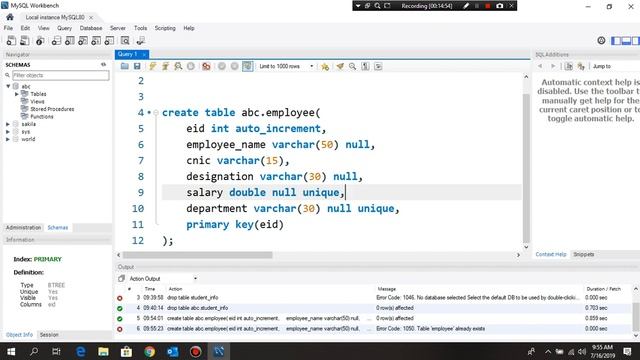Image resolution: width=640 pixels, height=360 pixels.
Task: Open Workbench preferences gear icon
Action: [601, 40]
